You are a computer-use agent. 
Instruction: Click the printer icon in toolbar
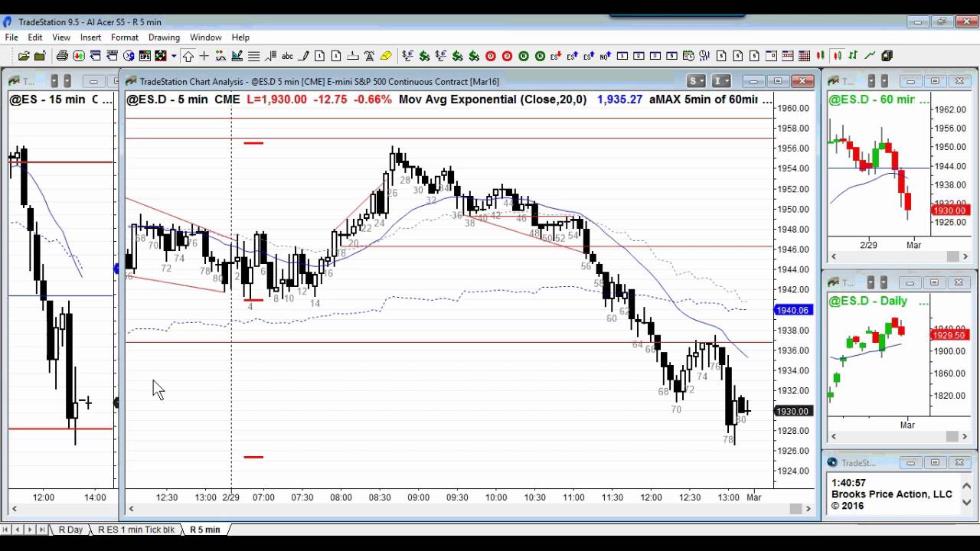(x=62, y=56)
